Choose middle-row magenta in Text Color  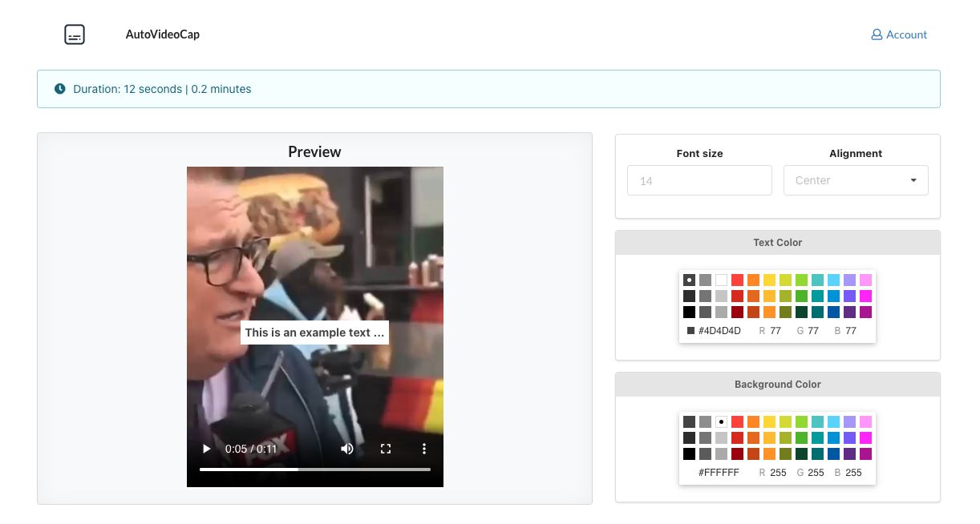[865, 296]
